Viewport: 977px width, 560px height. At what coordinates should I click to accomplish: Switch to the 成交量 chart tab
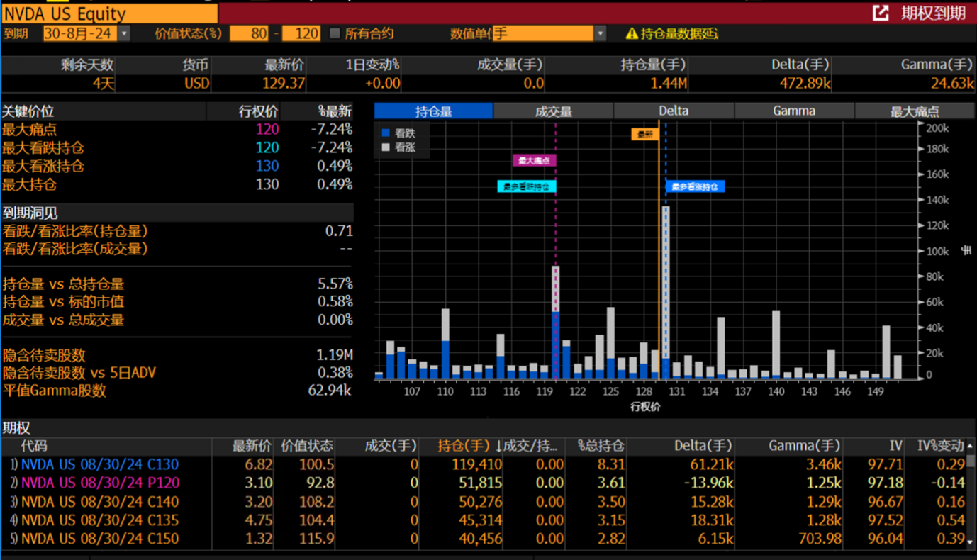pyautogui.click(x=553, y=111)
